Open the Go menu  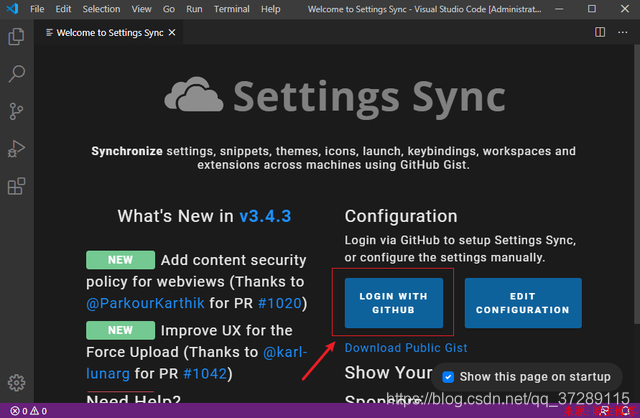tap(169, 9)
